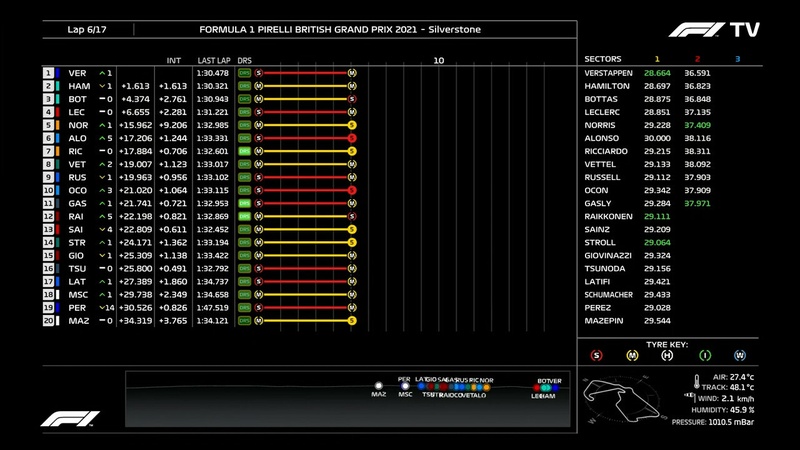
Task: Click the sector 3 column header
Action: [x=737, y=59]
